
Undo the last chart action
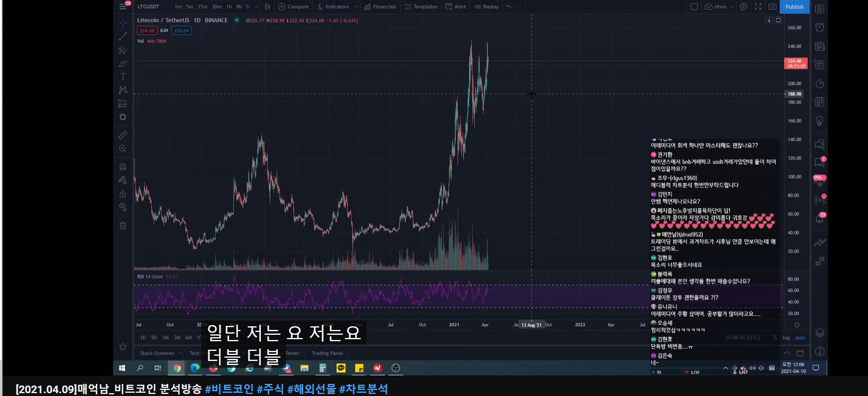point(509,6)
